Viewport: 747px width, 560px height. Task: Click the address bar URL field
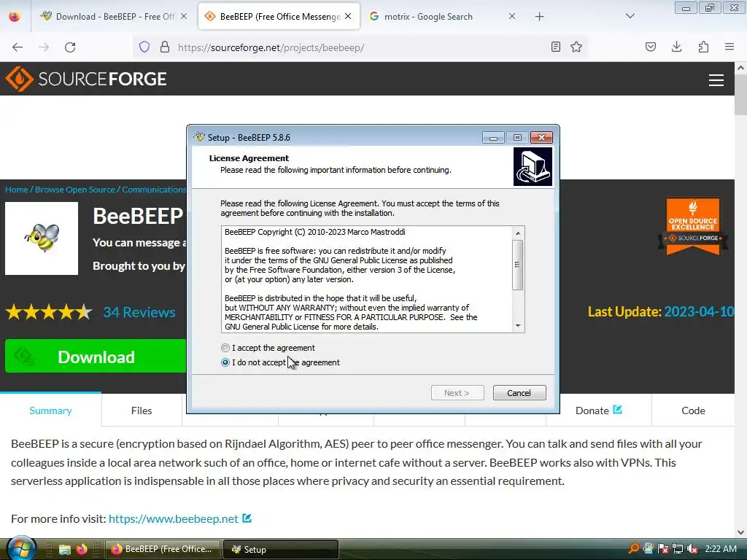[x=360, y=47]
